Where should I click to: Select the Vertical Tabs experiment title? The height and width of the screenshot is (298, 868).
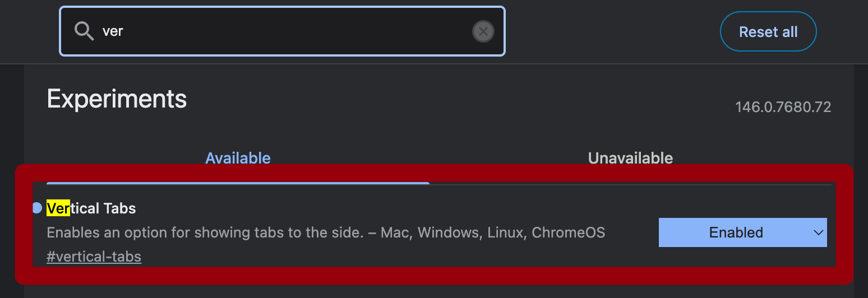click(x=91, y=208)
